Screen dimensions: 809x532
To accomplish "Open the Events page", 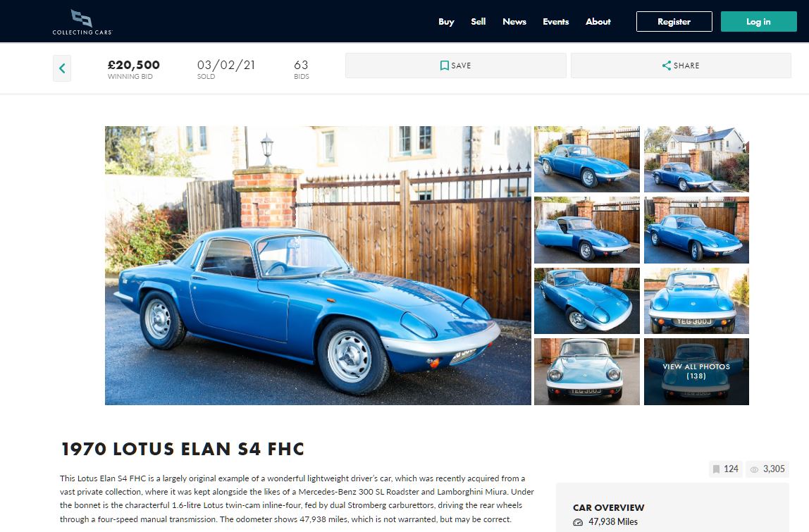I will pos(556,22).
